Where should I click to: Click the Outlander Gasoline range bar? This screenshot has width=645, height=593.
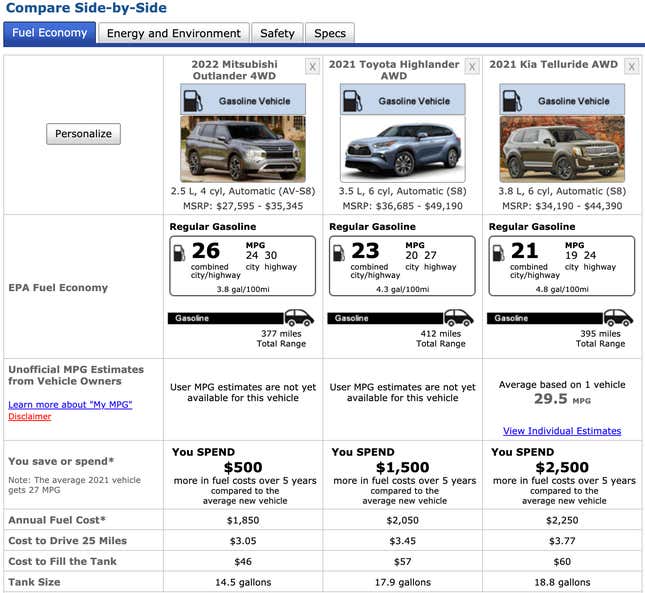click(x=226, y=318)
